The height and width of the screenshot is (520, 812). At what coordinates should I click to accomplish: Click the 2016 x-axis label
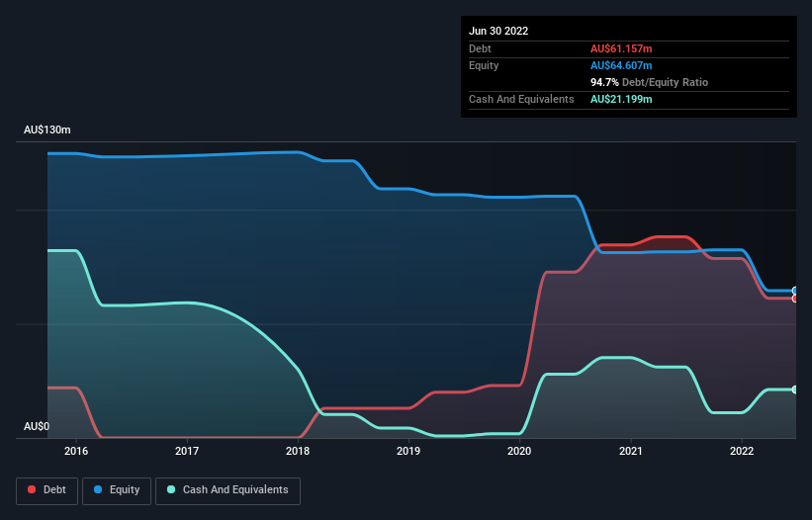point(76,451)
